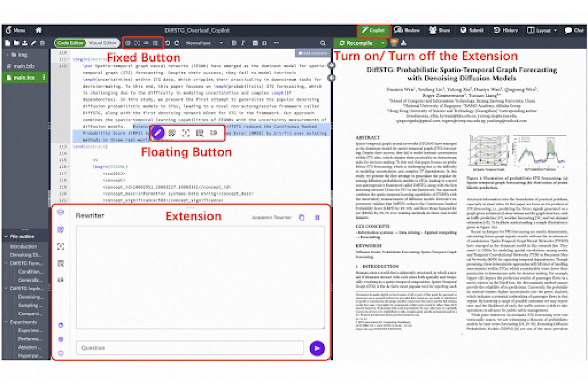Click the purple send button
Image resolution: width=588 pixels, height=392 pixels.
tap(317, 348)
